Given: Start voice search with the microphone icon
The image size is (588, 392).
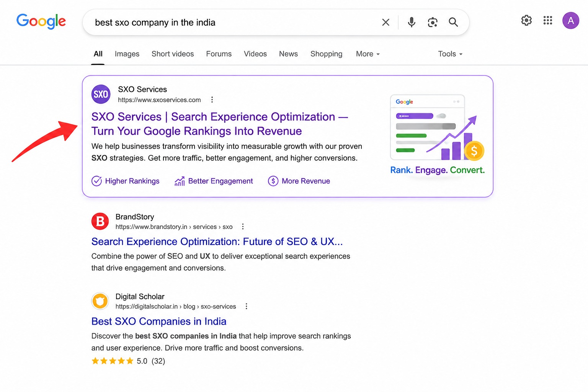Looking at the screenshot, I should [x=412, y=22].
